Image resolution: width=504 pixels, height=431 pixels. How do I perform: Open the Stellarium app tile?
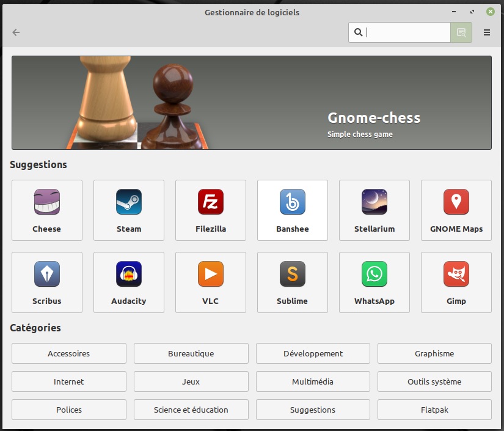374,210
